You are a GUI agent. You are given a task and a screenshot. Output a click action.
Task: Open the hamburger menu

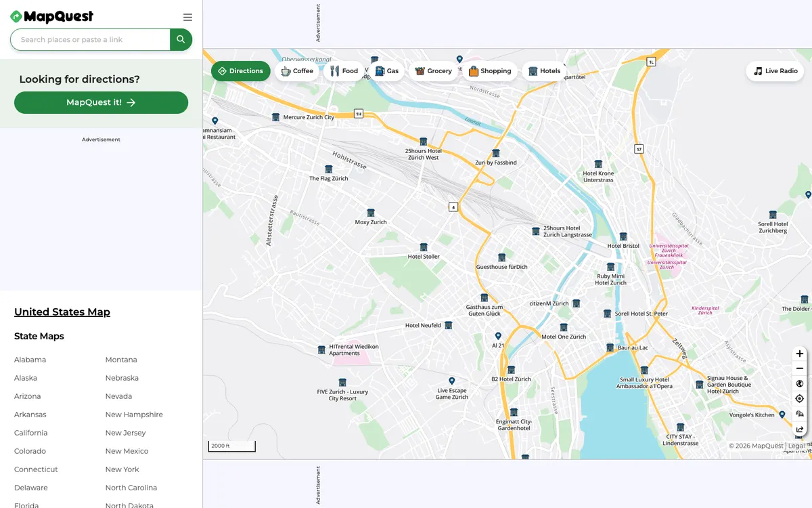tap(187, 18)
